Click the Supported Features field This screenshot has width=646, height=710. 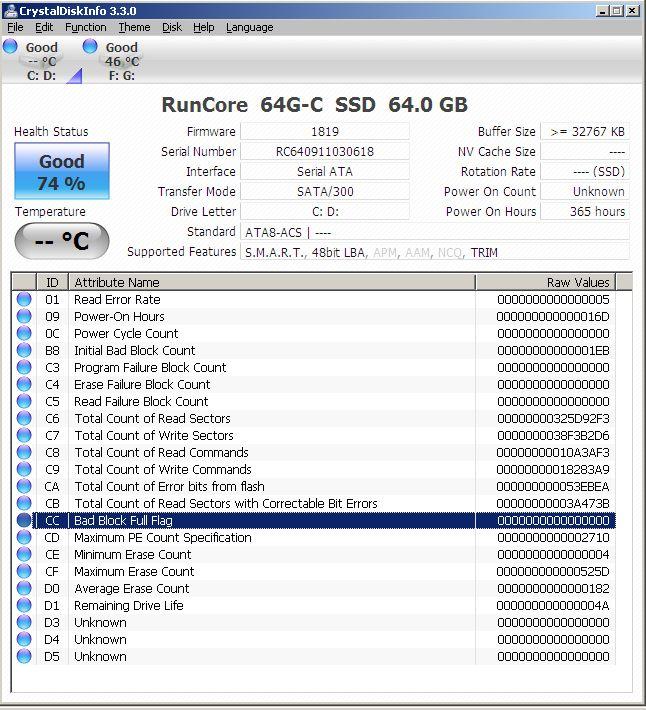tap(435, 252)
